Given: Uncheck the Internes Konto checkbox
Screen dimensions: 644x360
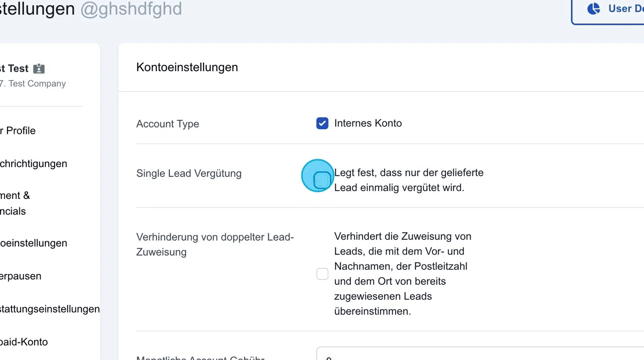Looking at the screenshot, I should (322, 123).
